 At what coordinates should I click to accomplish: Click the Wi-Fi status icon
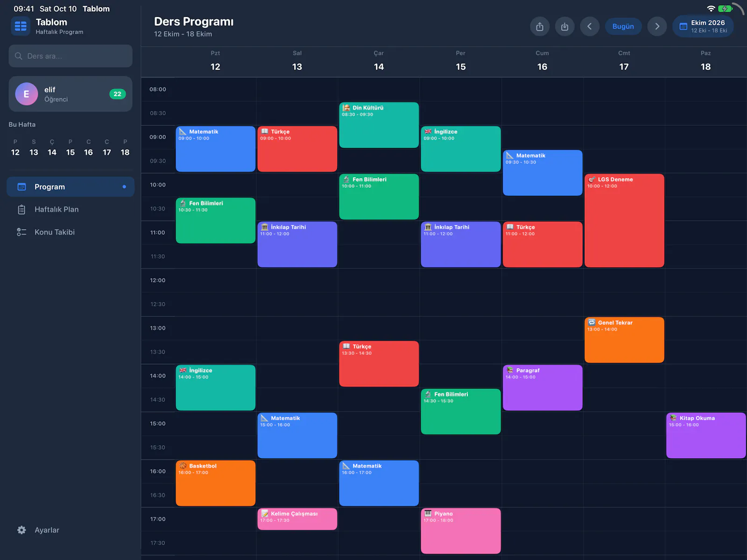click(711, 9)
